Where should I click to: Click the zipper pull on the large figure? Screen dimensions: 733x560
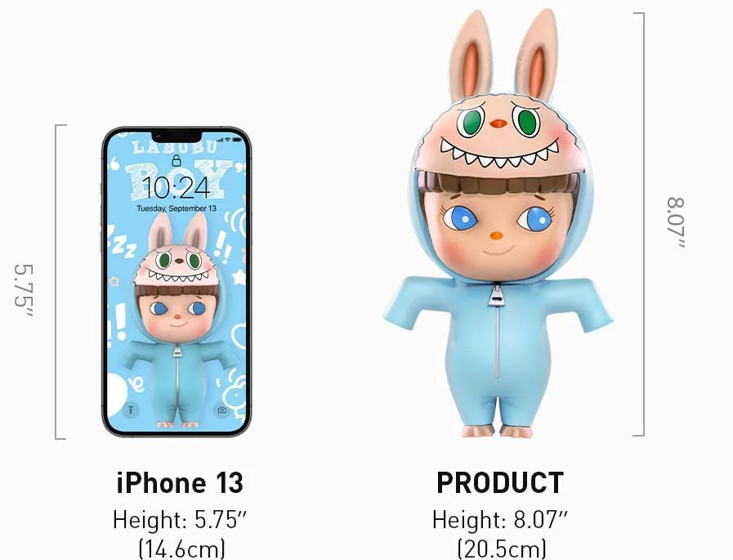tap(497, 296)
